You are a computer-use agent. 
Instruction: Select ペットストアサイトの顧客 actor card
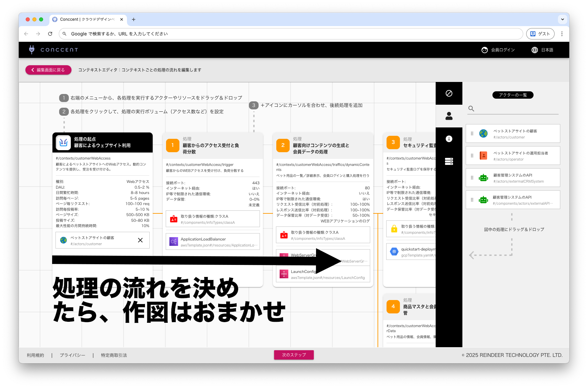[x=513, y=134]
